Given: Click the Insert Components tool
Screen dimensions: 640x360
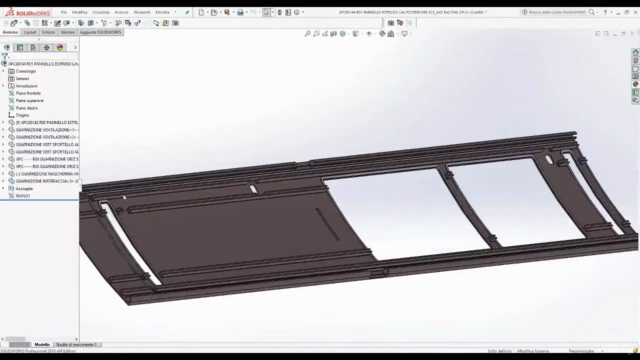Looking at the screenshot, I should click(x=14, y=23).
